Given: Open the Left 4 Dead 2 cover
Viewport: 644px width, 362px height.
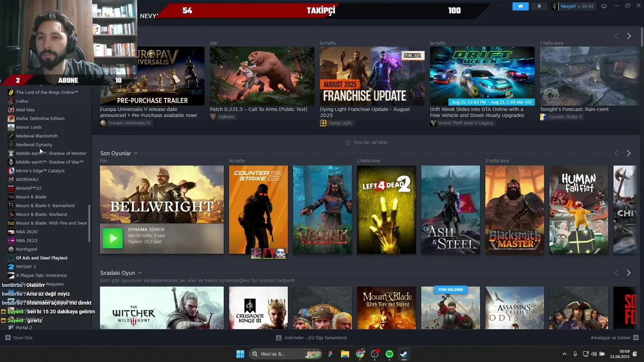Looking at the screenshot, I should (386, 210).
